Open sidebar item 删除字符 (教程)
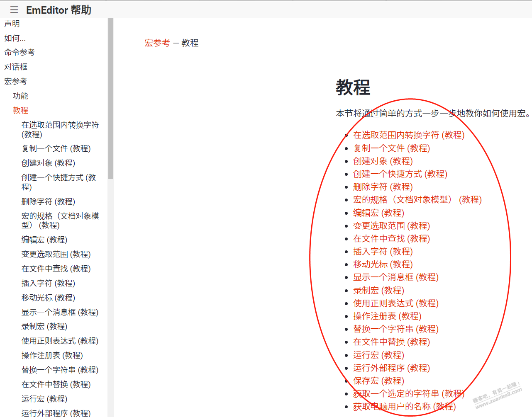Image resolution: width=532 pixels, height=417 pixels. click(48, 201)
